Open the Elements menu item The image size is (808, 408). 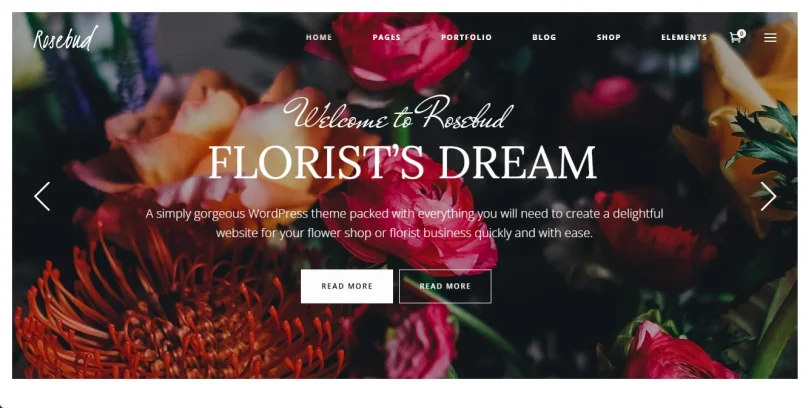coord(684,37)
